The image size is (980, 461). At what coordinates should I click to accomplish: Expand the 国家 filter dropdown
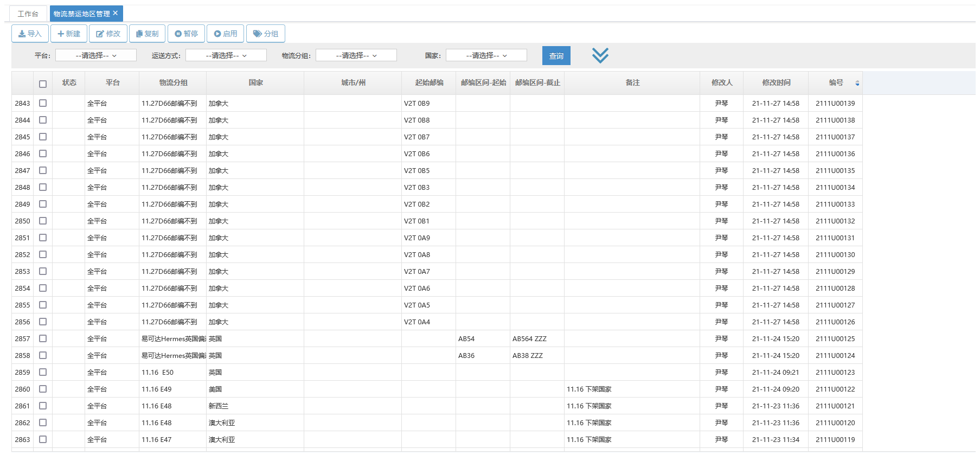click(x=486, y=55)
